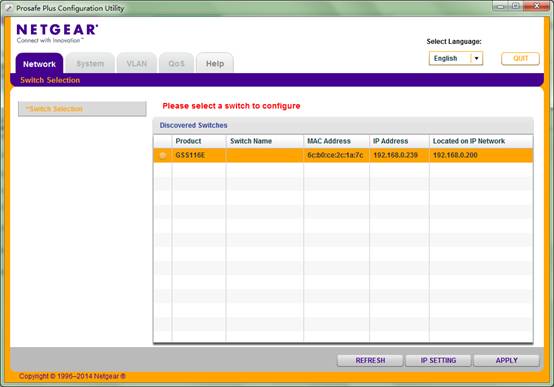Minimize the Prosafe Plus window
Viewport: 554px width, 387px height.
point(499,6)
